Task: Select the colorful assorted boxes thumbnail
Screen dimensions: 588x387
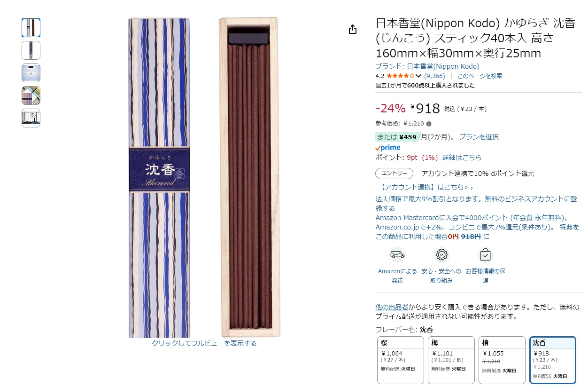Action: (x=31, y=95)
